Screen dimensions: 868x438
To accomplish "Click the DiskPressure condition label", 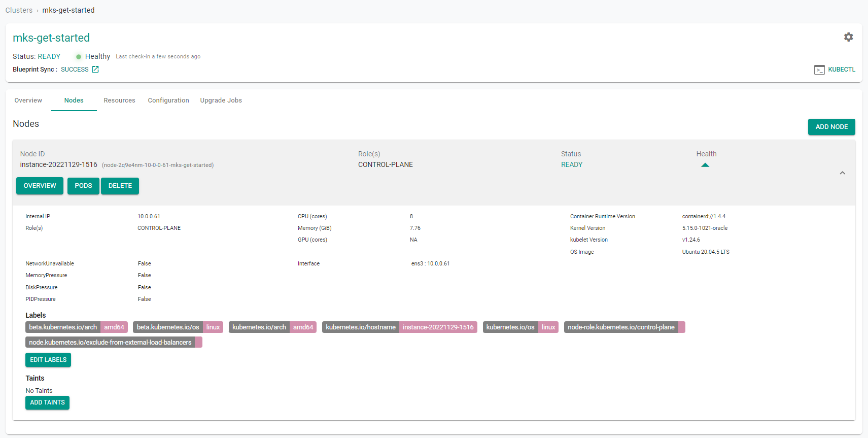I will tap(42, 288).
